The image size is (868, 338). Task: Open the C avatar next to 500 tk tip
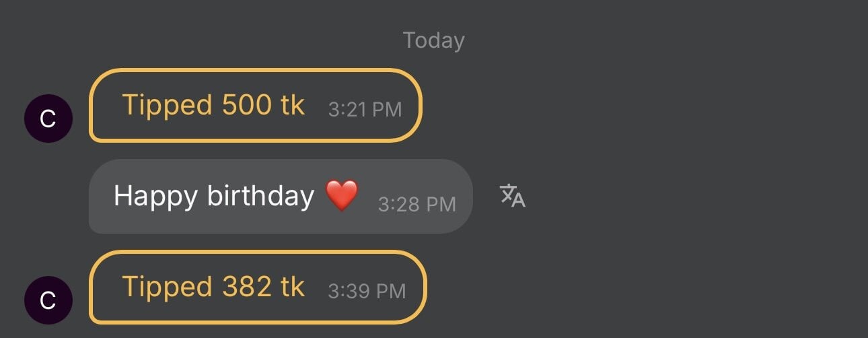click(x=48, y=119)
